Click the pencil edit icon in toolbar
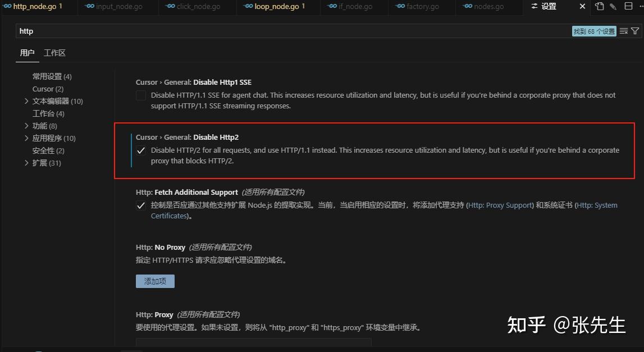This screenshot has width=644, height=352. coord(613,6)
